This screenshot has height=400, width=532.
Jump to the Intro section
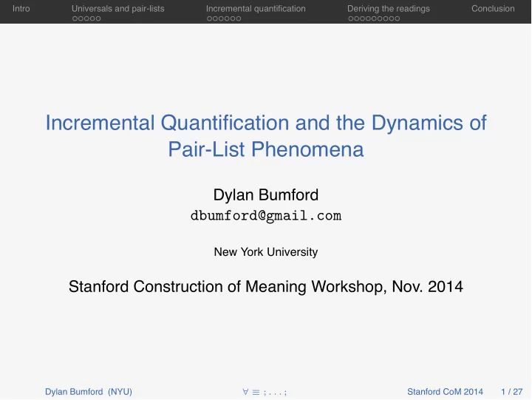(x=21, y=8)
